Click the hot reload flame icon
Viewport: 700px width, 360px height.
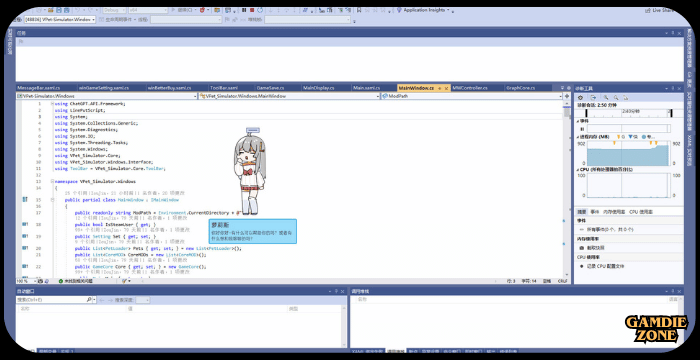[202, 10]
